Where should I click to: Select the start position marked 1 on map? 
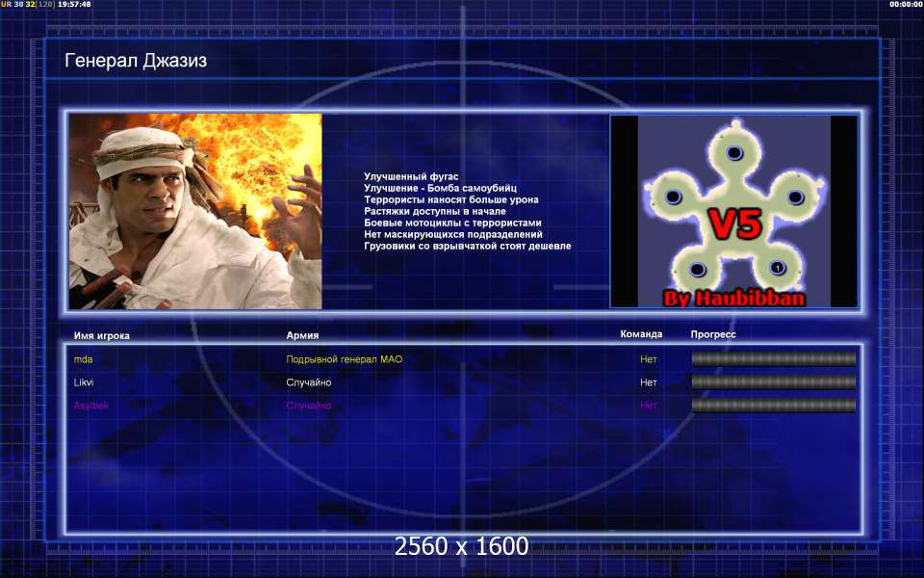[778, 268]
